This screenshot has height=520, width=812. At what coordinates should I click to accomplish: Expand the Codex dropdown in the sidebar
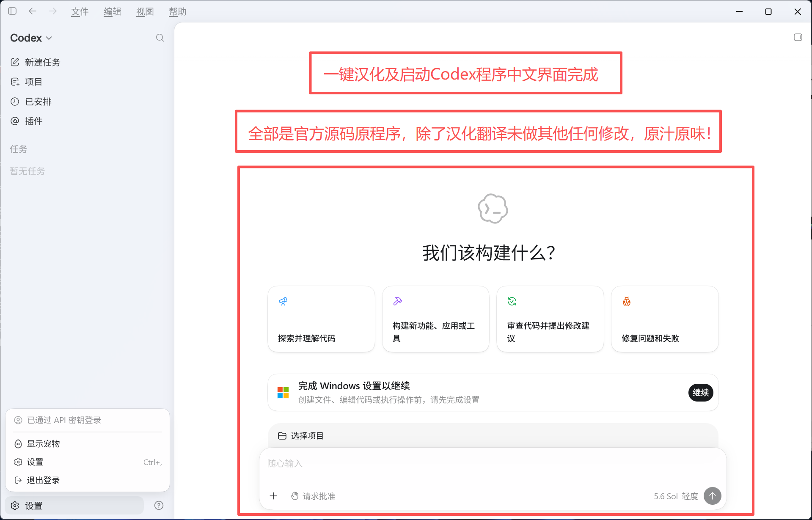[31, 38]
